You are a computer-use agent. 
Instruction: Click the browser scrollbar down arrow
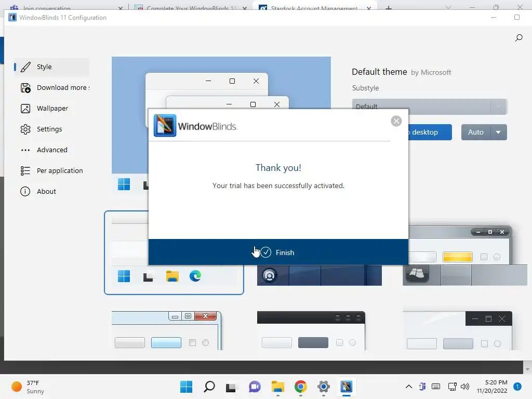527,369
